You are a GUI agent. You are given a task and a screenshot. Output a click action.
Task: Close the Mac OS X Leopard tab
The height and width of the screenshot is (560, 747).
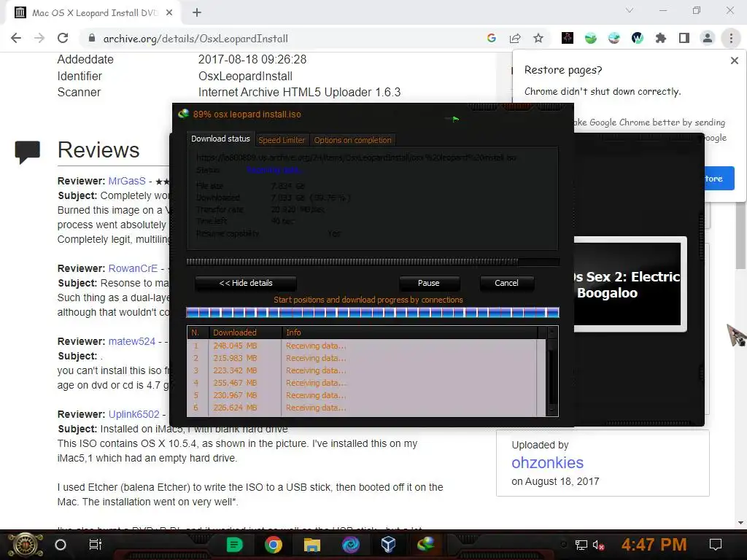(x=169, y=13)
